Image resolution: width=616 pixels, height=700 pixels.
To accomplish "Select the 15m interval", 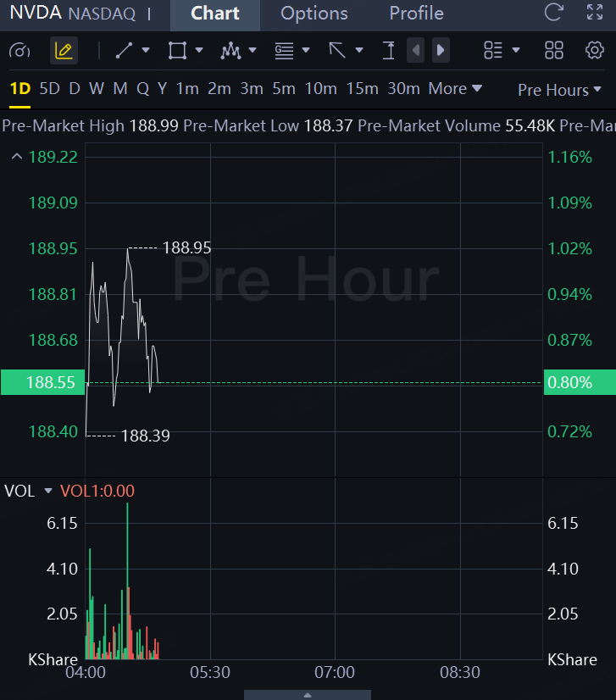I will (362, 89).
